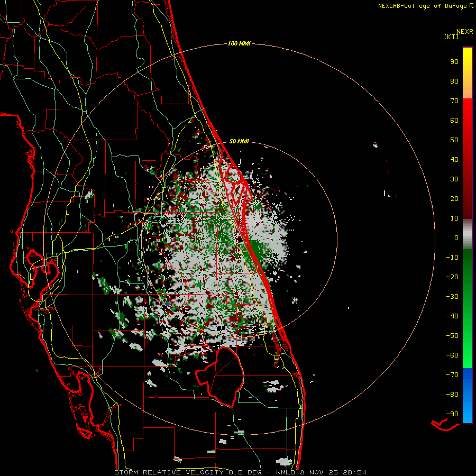476x476 pixels.
Task: Click the -10 value on velocity scale
Action: pos(452,258)
